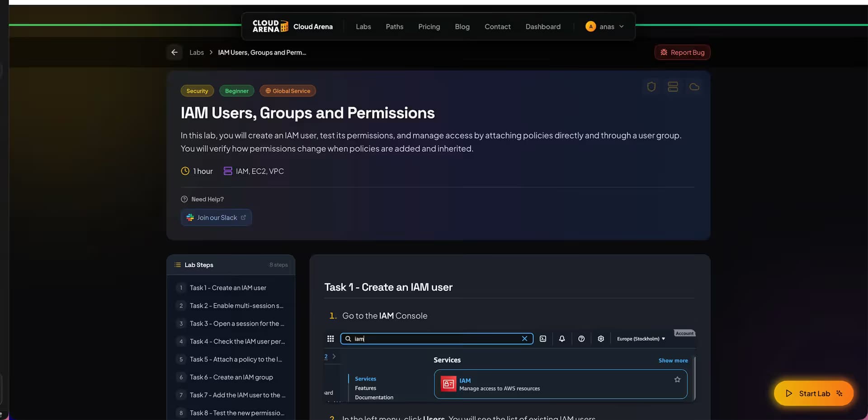Click the 'IAM Users, Groups and Permissions' title

(307, 113)
